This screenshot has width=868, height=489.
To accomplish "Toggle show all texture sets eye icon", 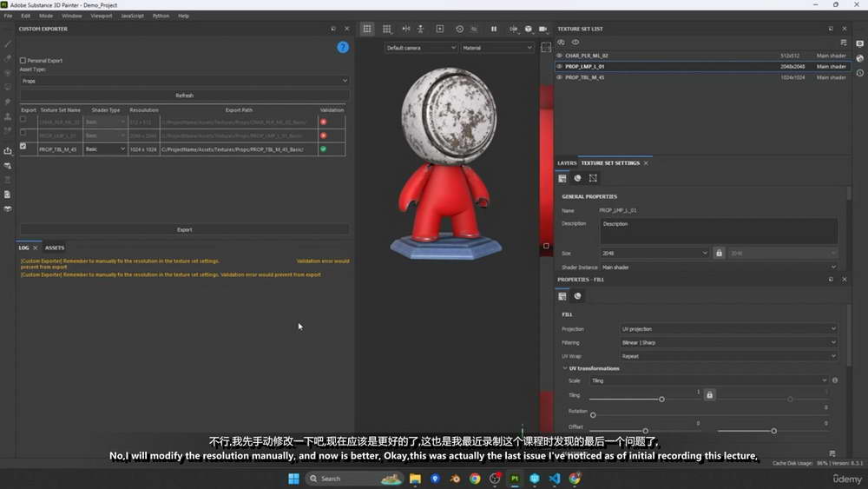I will (x=575, y=42).
